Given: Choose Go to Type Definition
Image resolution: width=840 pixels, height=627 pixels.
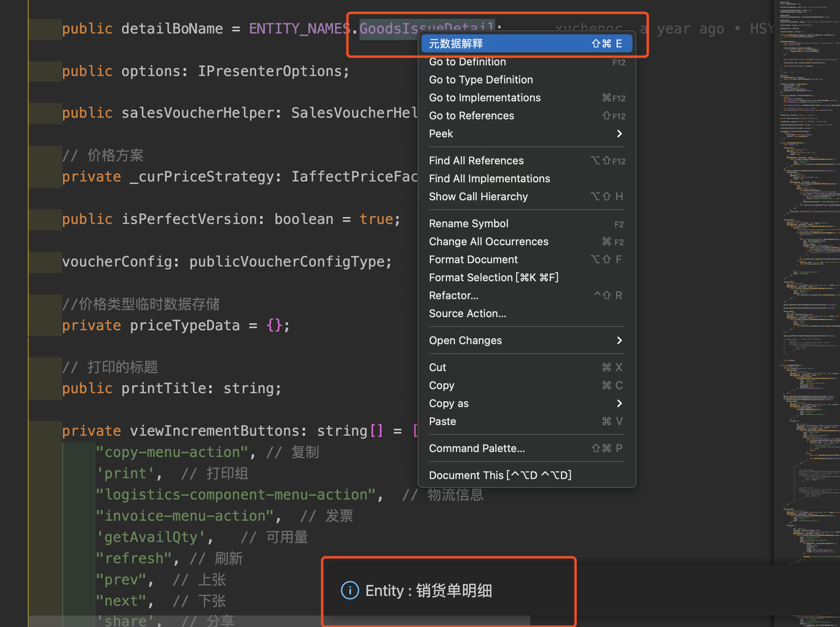Looking at the screenshot, I should pos(527,80).
